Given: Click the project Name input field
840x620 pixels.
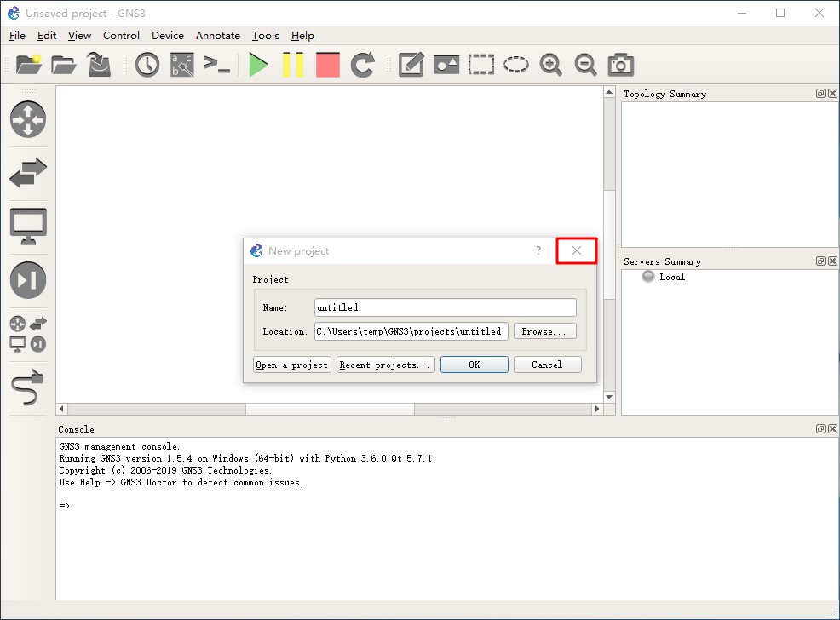Looking at the screenshot, I should click(446, 307).
